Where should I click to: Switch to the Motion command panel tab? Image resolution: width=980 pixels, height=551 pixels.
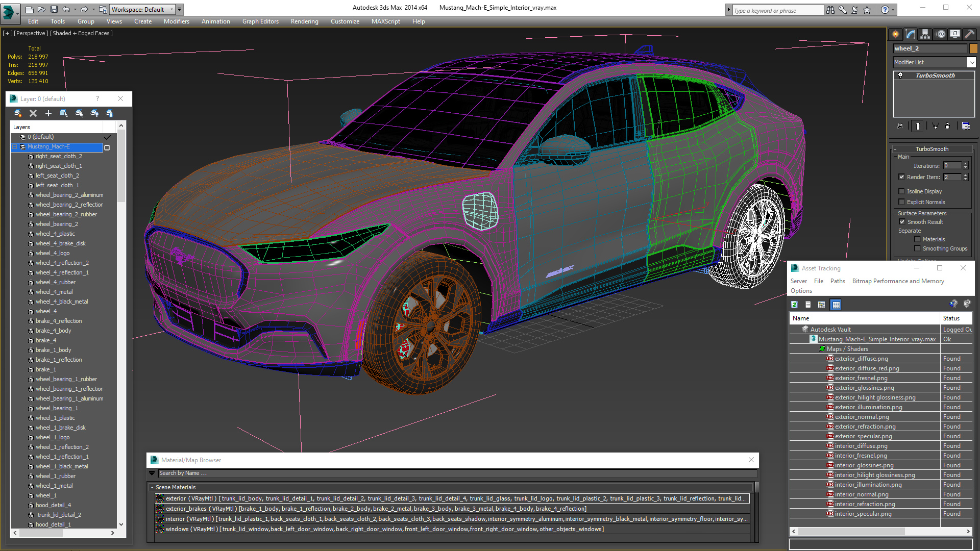(x=941, y=34)
